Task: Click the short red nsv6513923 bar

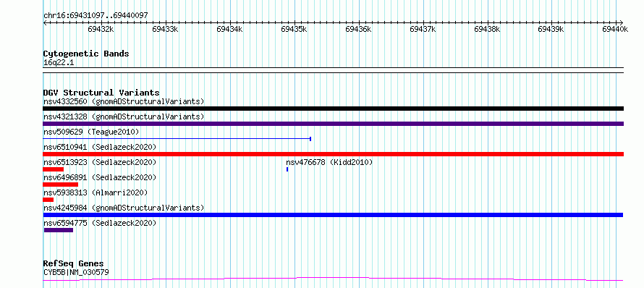Action: pyautogui.click(x=53, y=169)
